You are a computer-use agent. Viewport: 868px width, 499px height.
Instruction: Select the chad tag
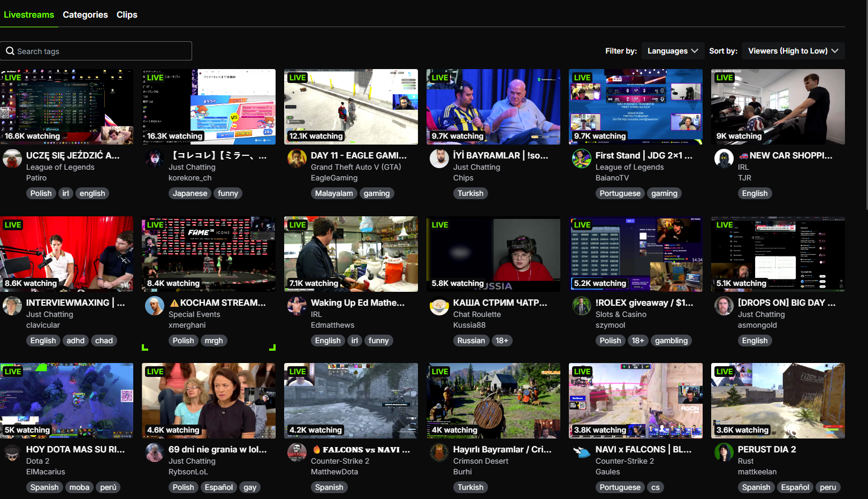[104, 341]
